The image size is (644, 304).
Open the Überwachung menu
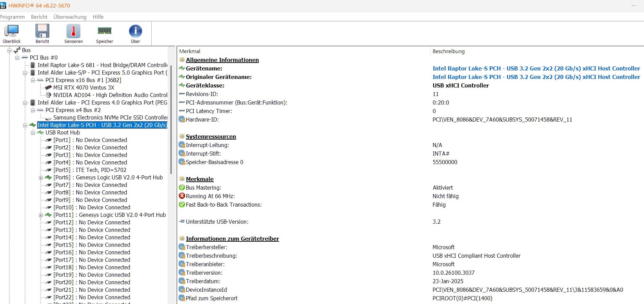click(x=70, y=17)
